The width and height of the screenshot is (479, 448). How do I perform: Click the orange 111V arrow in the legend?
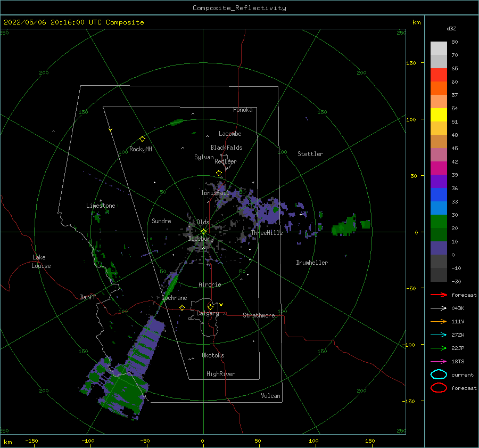[439, 321]
